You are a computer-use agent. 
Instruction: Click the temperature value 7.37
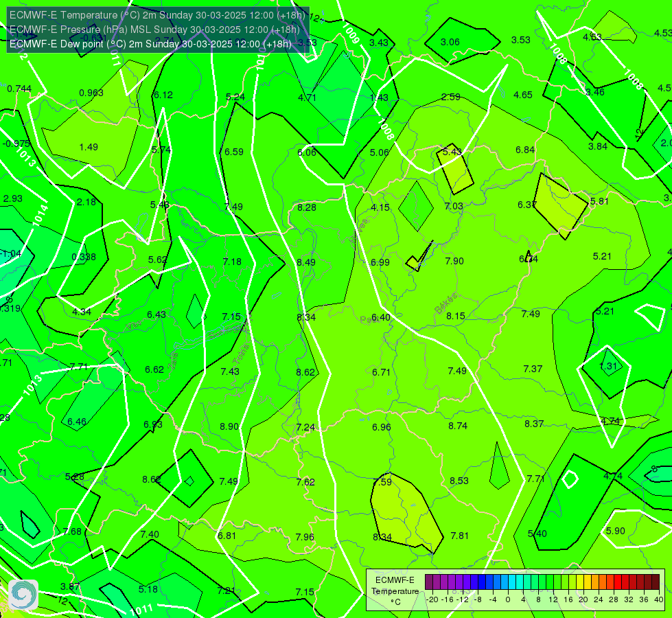coord(533,369)
